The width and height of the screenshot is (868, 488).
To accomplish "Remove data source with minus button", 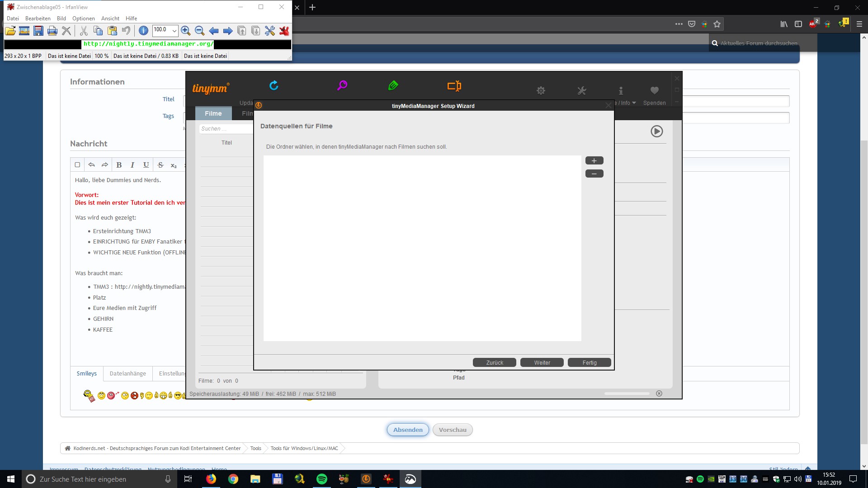I will coord(594,174).
